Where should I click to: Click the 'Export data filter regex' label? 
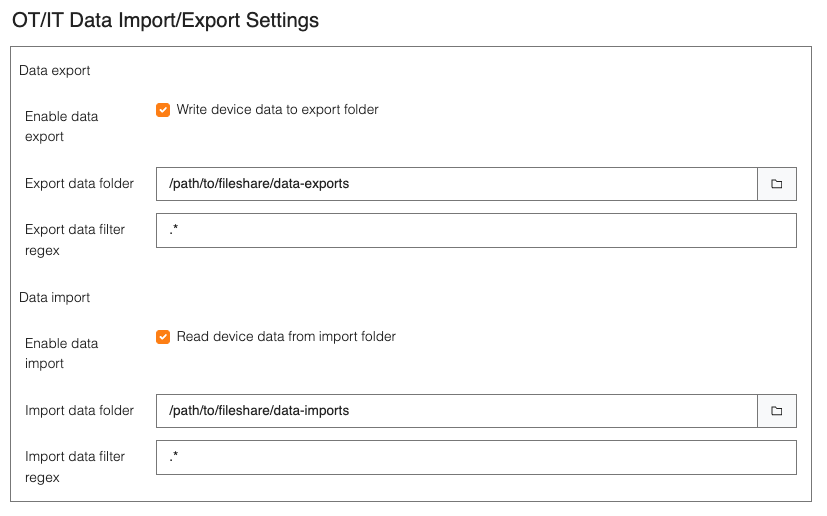(x=75, y=240)
